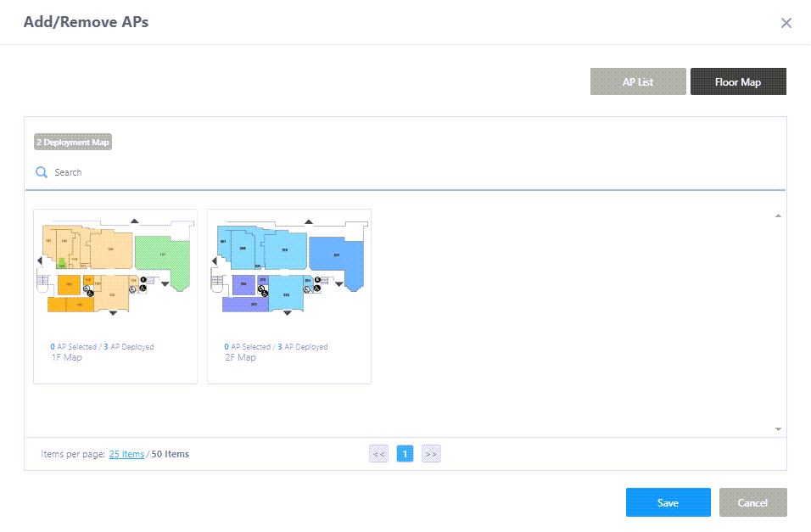Viewport: 811px width, 532px height.
Task: Open the 2F Map floor plan thumbnail
Action: [x=288, y=270]
